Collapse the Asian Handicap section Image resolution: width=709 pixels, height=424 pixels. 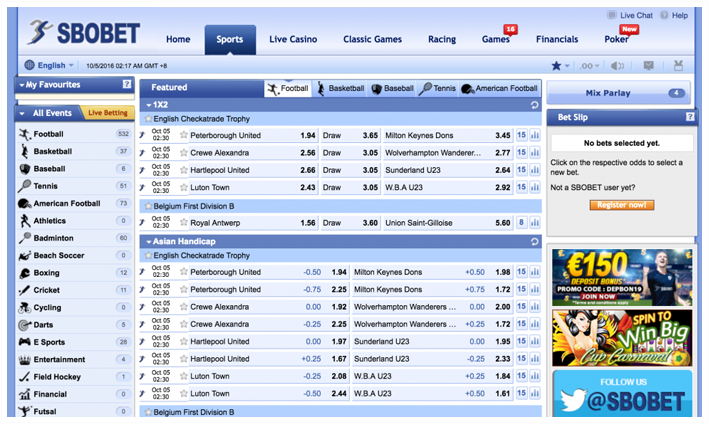[149, 241]
